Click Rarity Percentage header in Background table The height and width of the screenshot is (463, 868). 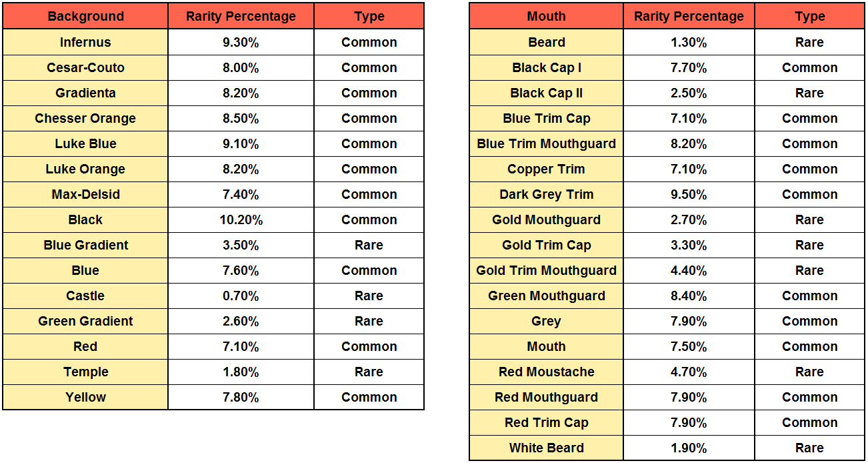tap(241, 17)
